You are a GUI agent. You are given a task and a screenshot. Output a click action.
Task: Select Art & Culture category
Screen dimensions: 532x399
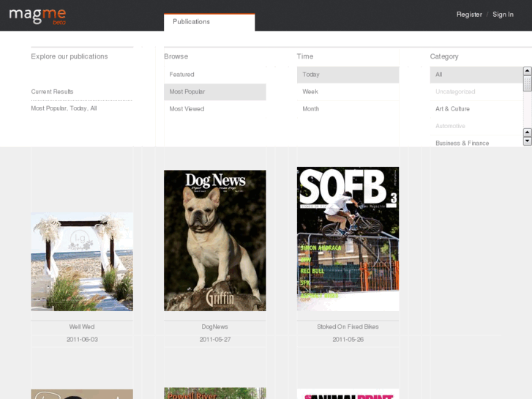(x=476, y=109)
